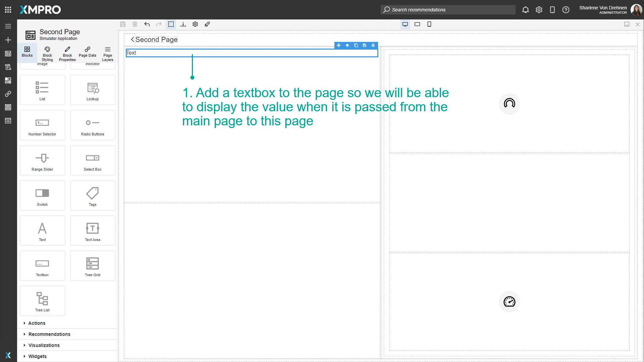Viewport: 644px width, 362px height.
Task: Switch to mobile preview mode
Action: coord(429,24)
